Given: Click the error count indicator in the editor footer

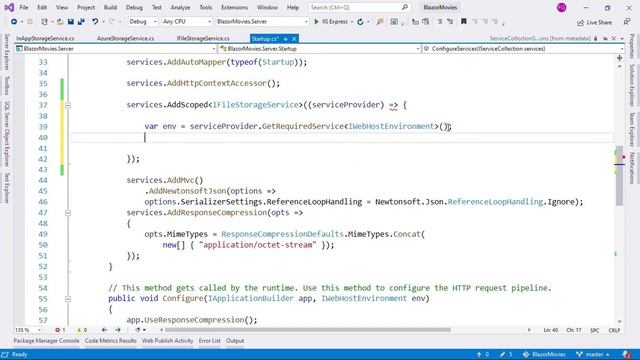Looking at the screenshot, I should [60, 330].
